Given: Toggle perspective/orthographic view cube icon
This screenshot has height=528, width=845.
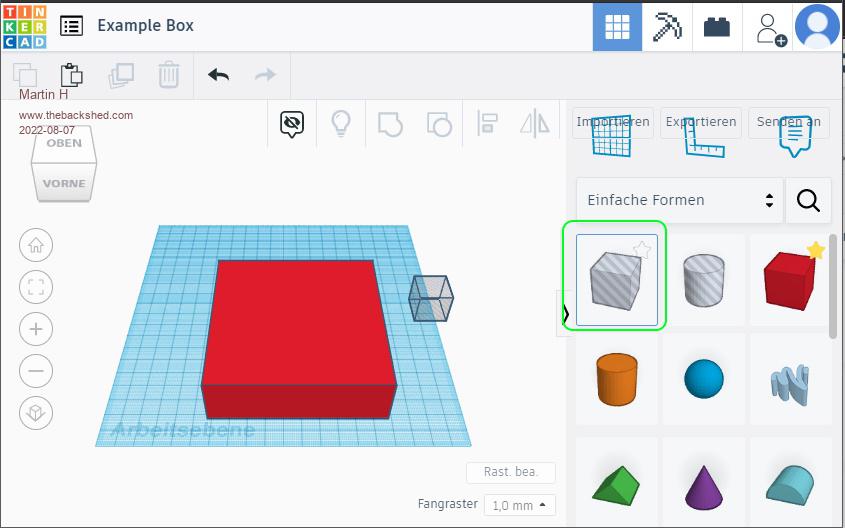Looking at the screenshot, I should (36, 413).
